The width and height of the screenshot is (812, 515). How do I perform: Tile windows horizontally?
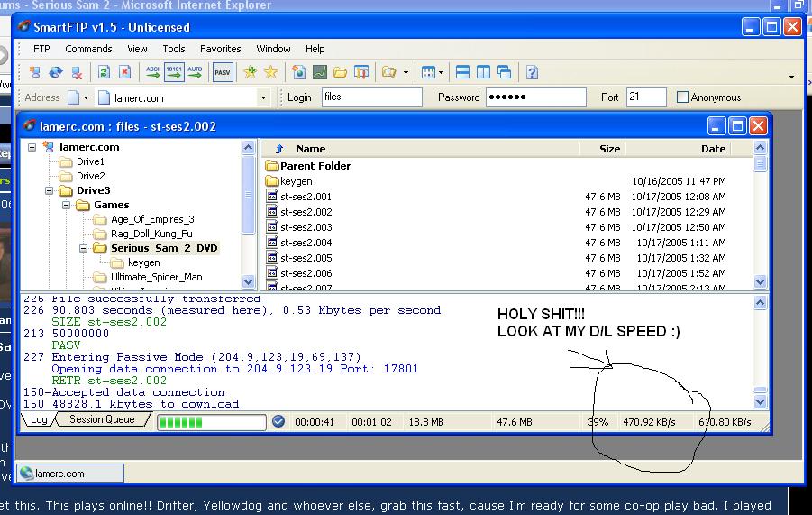tap(462, 72)
